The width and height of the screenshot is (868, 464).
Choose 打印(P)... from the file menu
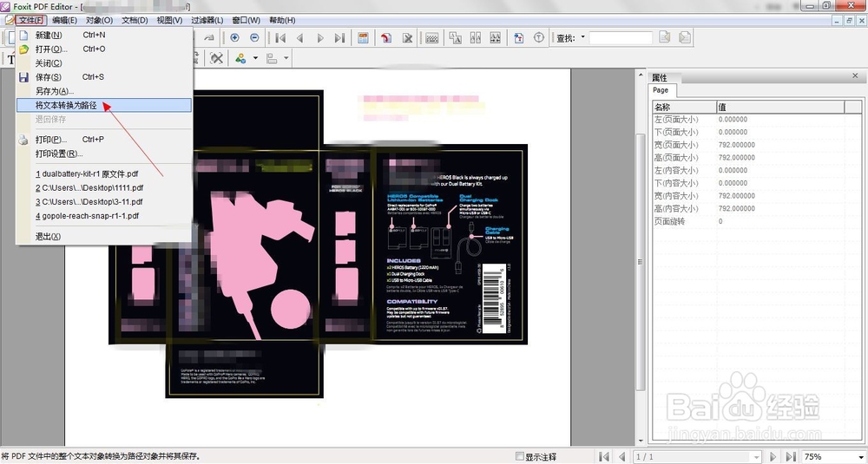104,140
